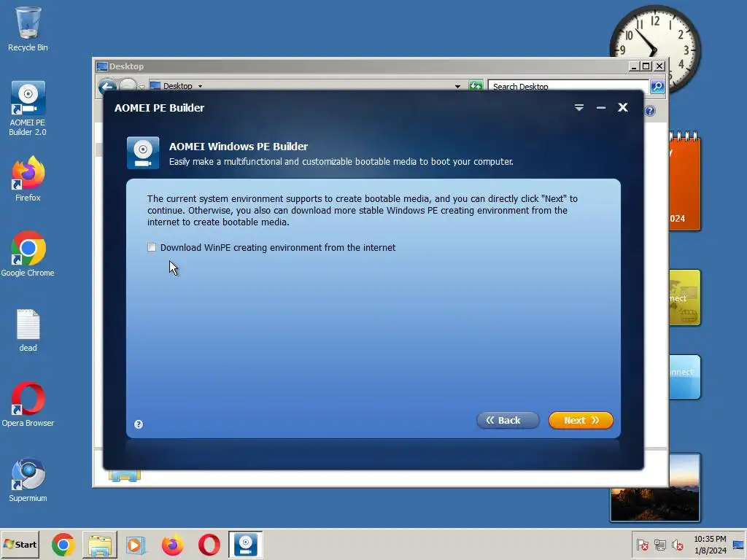Screen dimensions: 747x560
Task: Open the Start menu
Action: [x=20, y=544]
